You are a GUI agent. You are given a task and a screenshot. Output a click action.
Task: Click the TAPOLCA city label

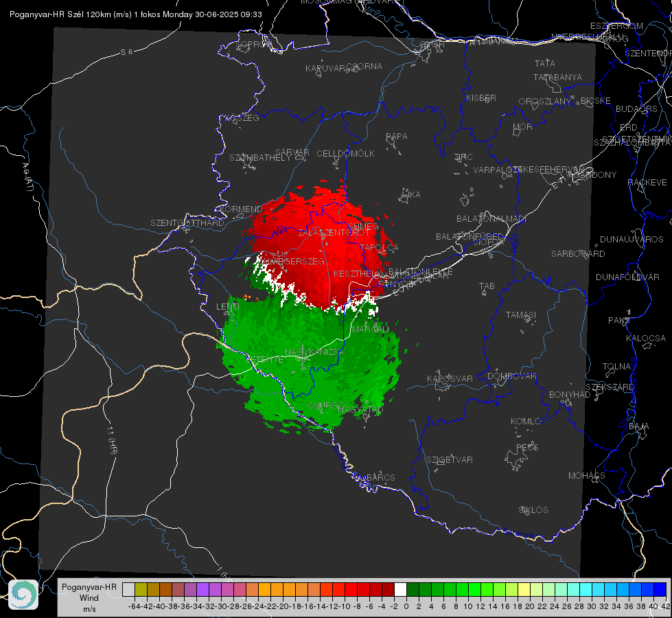pos(380,248)
